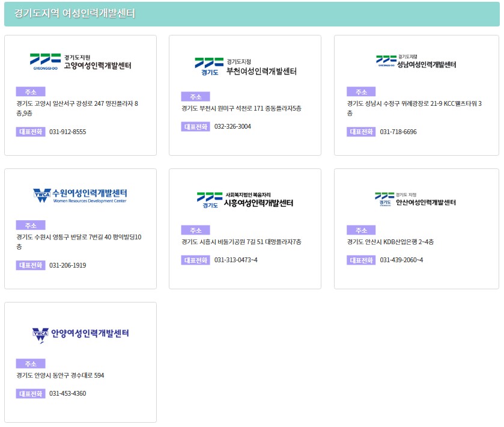This screenshot has height=427, width=504.
Task: Click the 수원시 영통구 반달로 address
Action: point(79,242)
